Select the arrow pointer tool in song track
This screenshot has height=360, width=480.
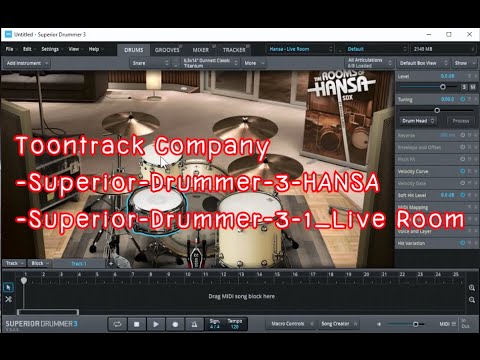click(8, 287)
